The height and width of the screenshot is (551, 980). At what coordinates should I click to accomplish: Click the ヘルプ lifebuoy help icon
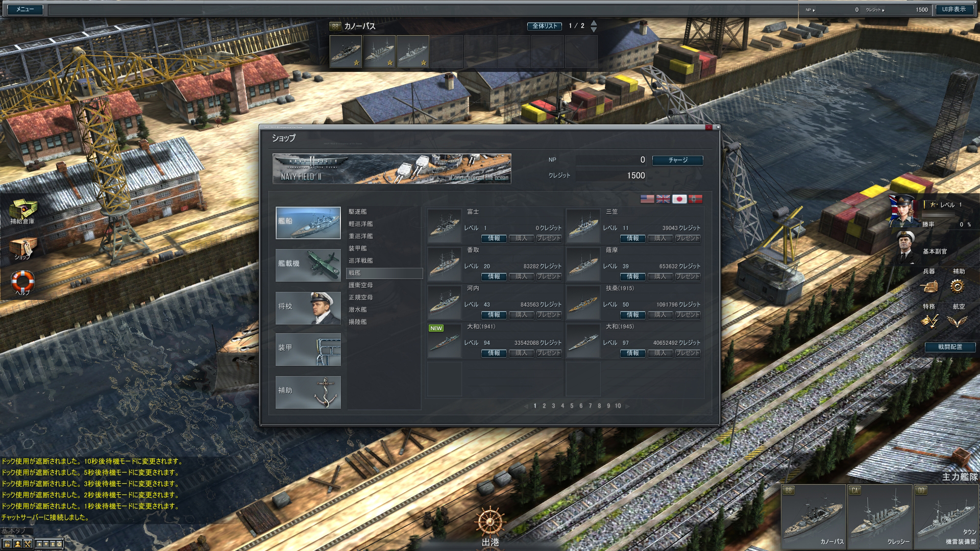pos(22,281)
